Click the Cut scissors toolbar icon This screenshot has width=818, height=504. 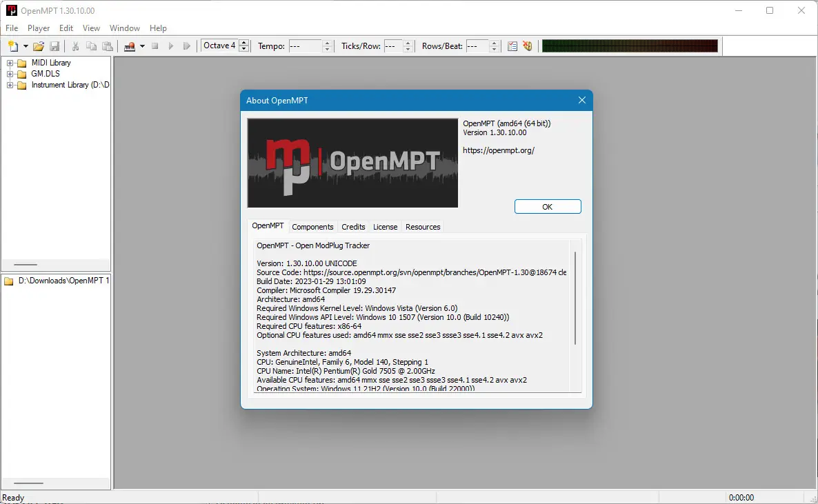coord(75,46)
